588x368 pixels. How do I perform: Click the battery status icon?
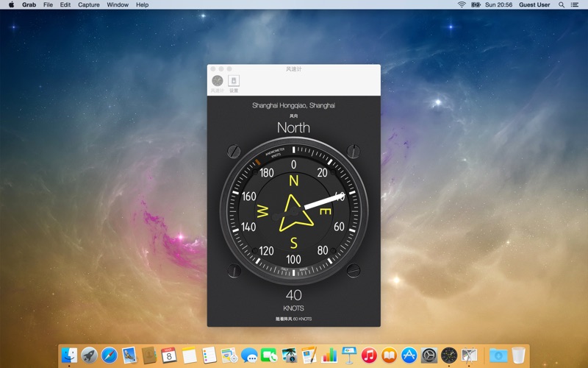(x=476, y=4)
